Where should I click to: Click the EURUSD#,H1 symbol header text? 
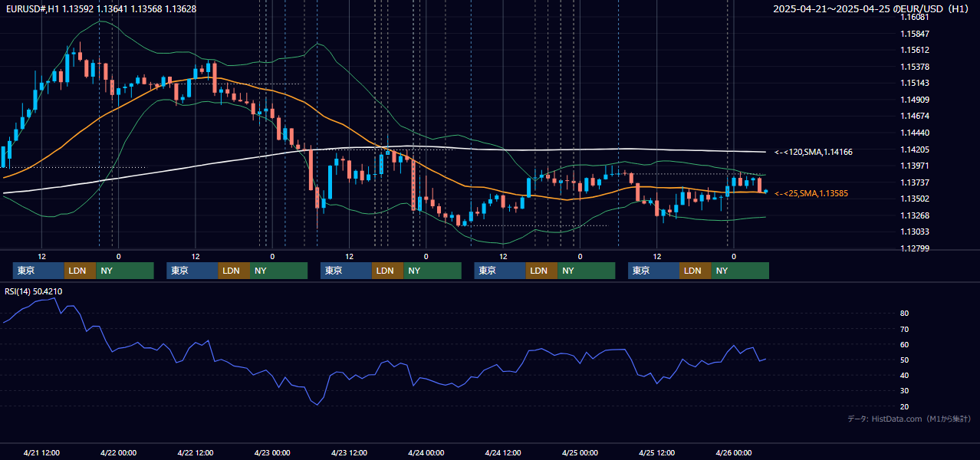(100, 8)
